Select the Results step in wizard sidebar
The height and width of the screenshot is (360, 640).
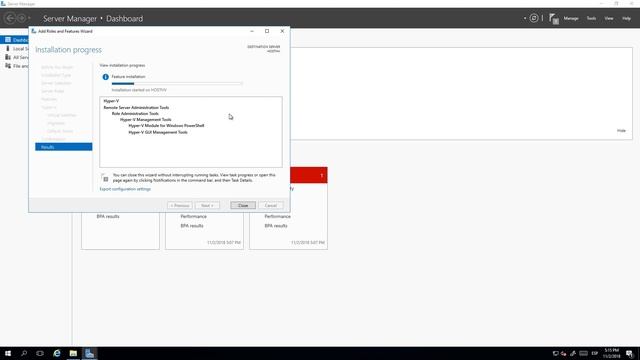[64, 147]
